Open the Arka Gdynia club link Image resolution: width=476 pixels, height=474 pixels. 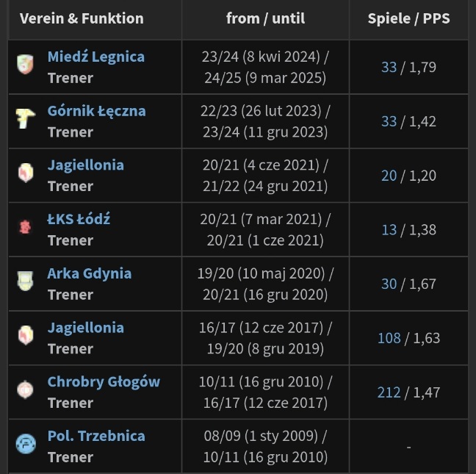(89, 273)
